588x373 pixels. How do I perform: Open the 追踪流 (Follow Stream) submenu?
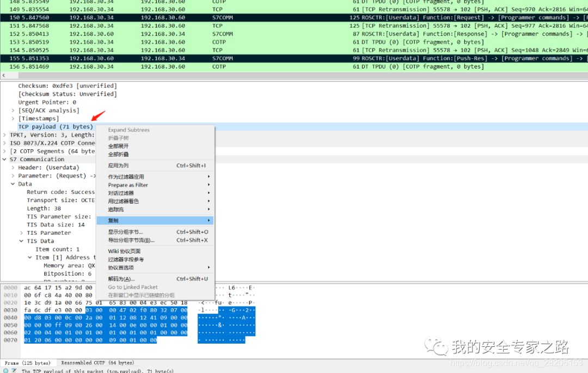click(x=155, y=210)
